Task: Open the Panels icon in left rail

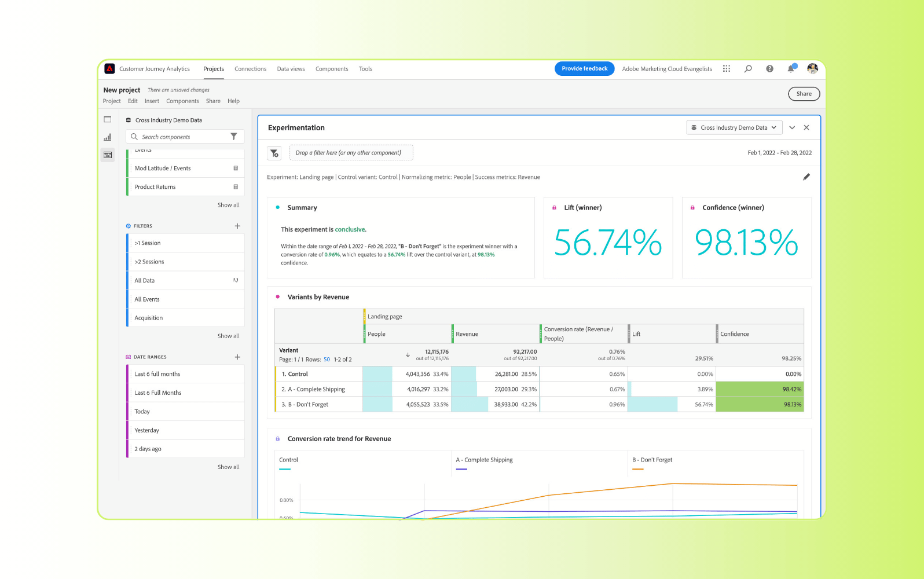Action: tap(108, 119)
